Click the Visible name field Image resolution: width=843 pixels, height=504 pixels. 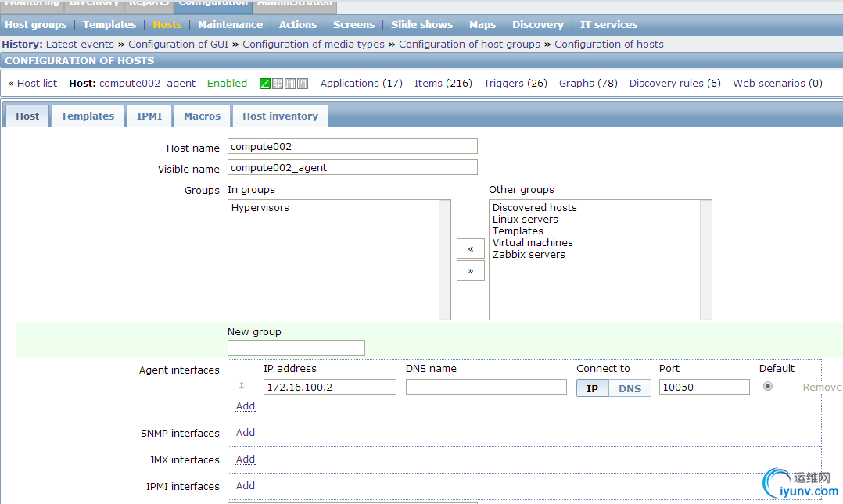[x=353, y=167]
